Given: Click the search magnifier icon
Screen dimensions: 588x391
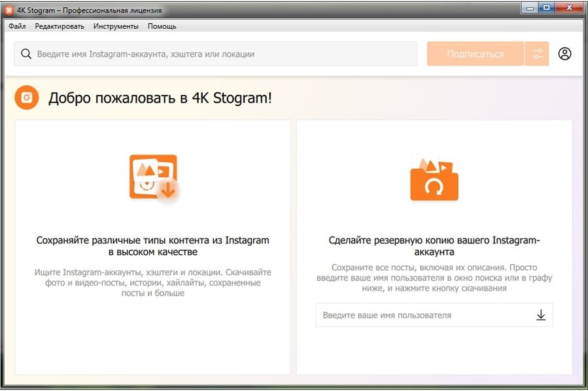Looking at the screenshot, I should point(26,54).
